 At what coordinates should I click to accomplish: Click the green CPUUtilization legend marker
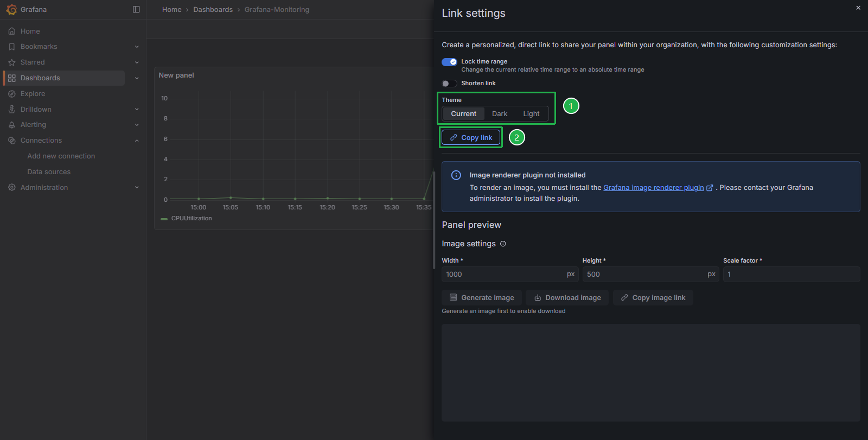[x=164, y=219]
